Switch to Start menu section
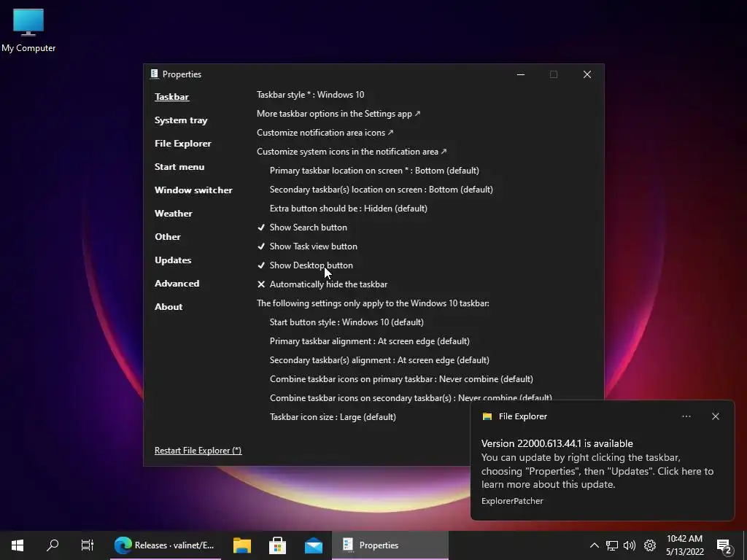The image size is (747, 560). (x=179, y=167)
